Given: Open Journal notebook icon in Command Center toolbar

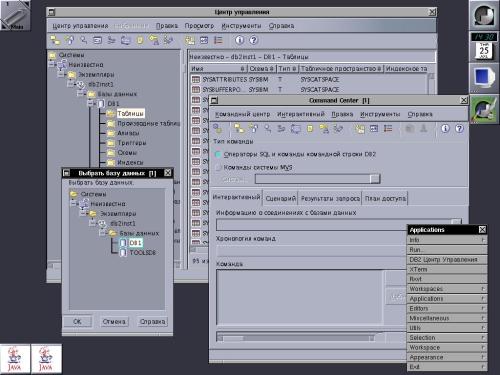Looking at the screenshot, I should (310, 129).
